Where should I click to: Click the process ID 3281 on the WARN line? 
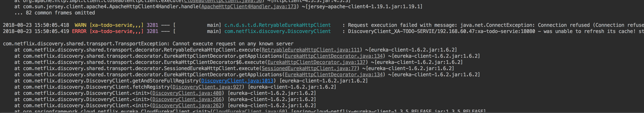tap(152, 25)
